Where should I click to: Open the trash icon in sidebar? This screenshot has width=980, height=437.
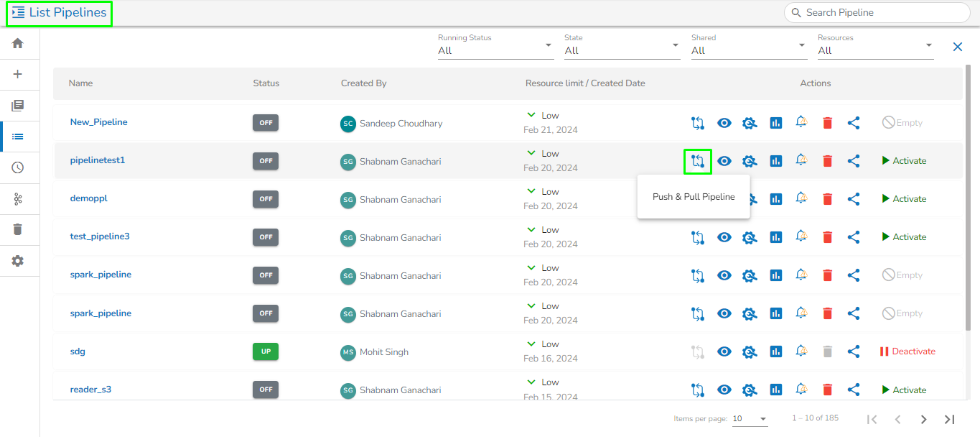tap(18, 229)
